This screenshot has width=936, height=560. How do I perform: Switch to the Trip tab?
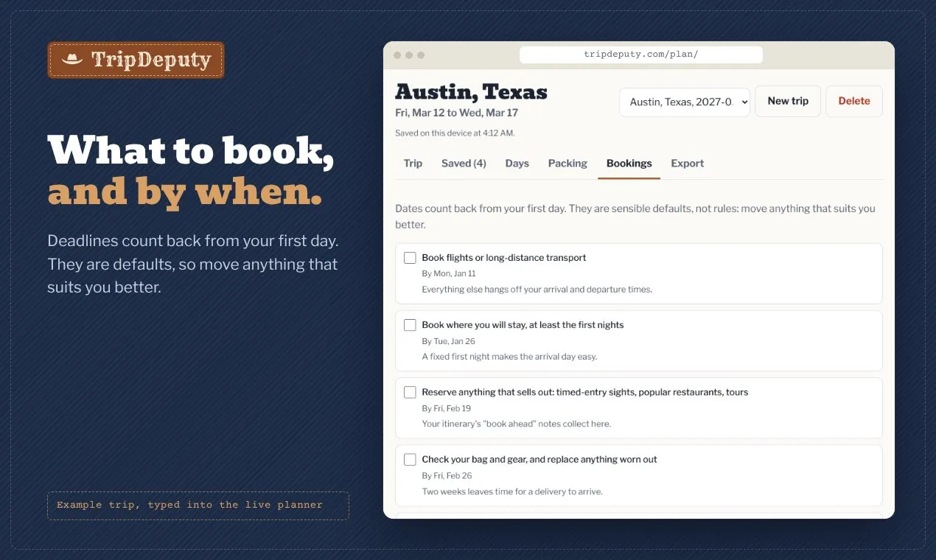[x=413, y=164]
